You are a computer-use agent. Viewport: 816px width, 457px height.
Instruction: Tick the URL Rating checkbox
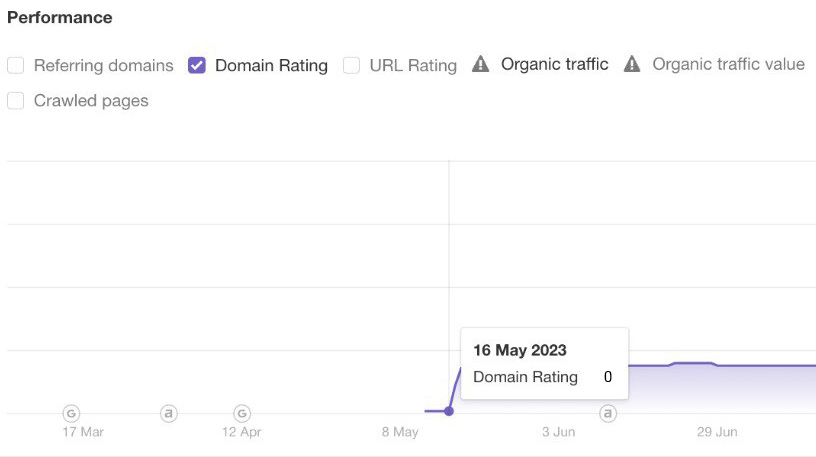coord(351,66)
